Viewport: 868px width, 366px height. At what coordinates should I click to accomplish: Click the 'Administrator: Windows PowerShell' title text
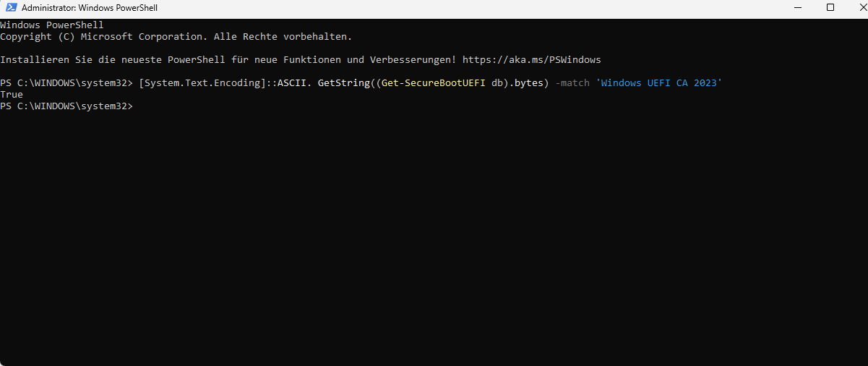click(90, 9)
